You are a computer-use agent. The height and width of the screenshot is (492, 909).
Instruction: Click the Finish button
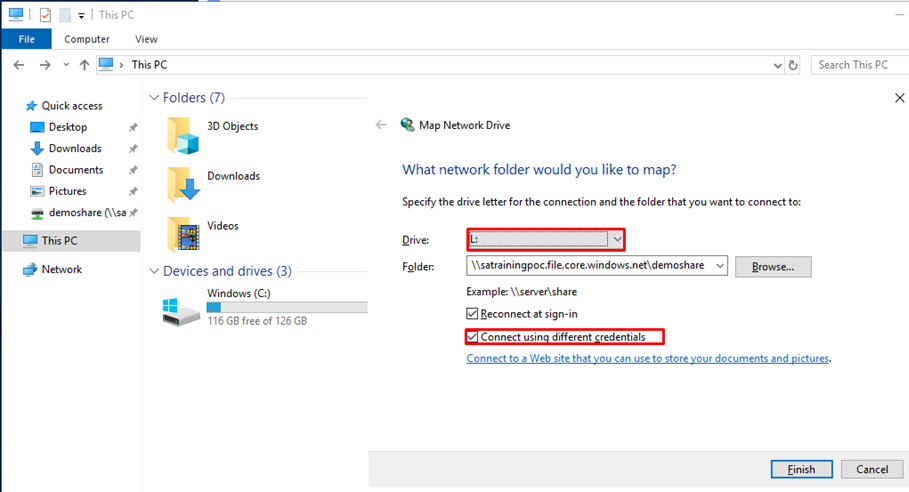(802, 469)
